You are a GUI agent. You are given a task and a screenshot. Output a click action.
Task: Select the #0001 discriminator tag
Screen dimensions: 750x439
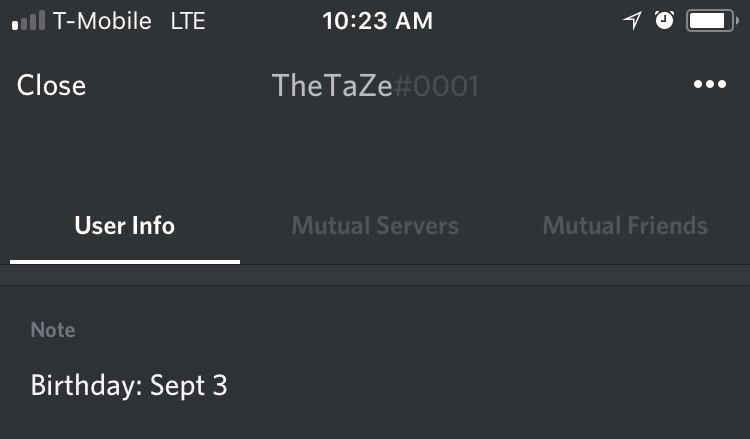click(x=436, y=86)
